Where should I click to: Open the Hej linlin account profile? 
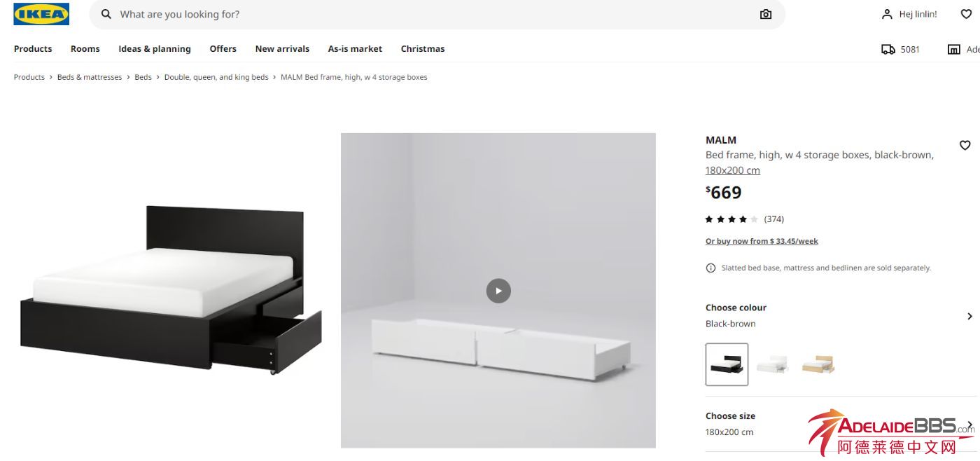909,14
